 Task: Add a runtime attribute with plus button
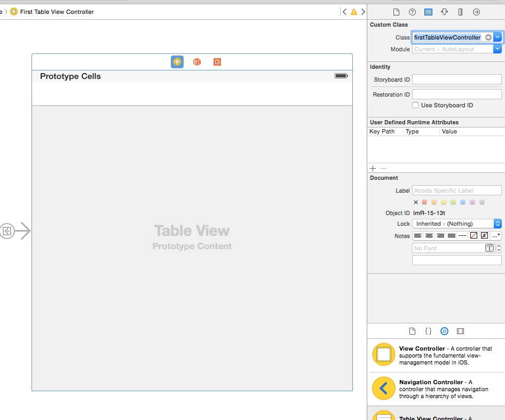pos(373,168)
